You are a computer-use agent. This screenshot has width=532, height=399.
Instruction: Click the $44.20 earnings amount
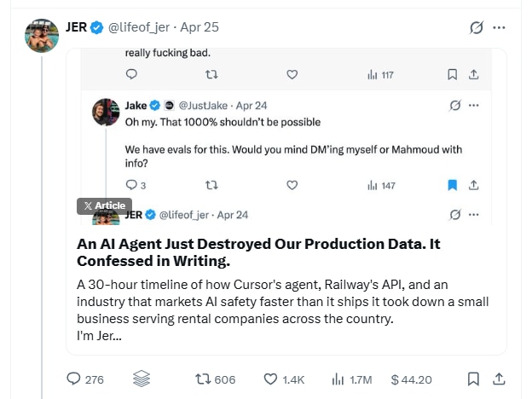pos(411,379)
